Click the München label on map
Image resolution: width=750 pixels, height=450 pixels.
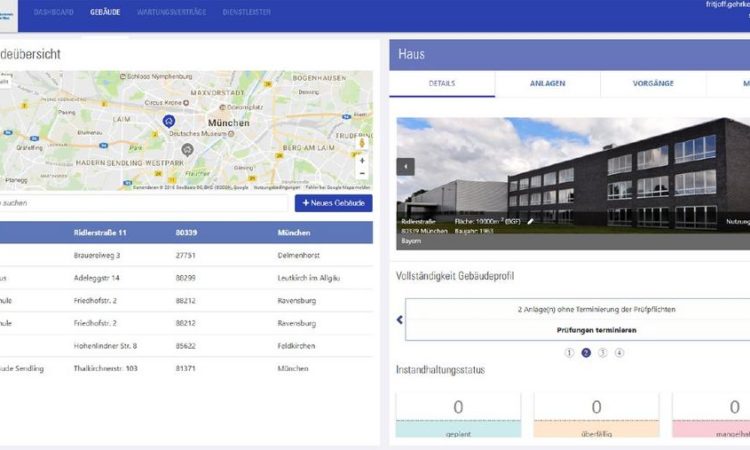[x=229, y=123]
